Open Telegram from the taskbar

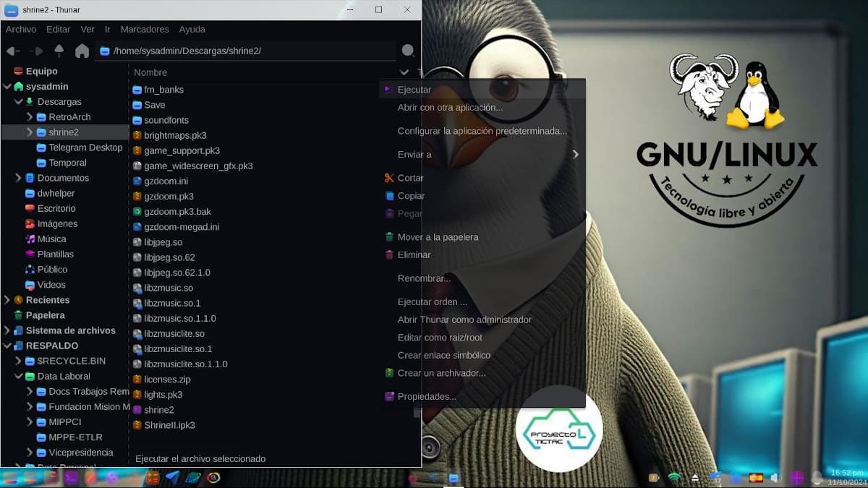click(x=172, y=477)
